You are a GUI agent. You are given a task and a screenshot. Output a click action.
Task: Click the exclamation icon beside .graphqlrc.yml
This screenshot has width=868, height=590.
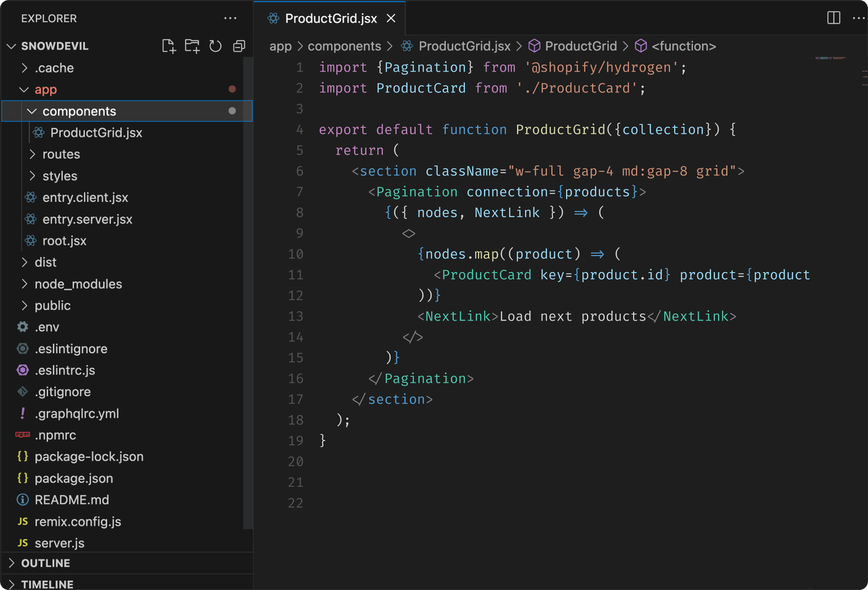[x=23, y=413]
